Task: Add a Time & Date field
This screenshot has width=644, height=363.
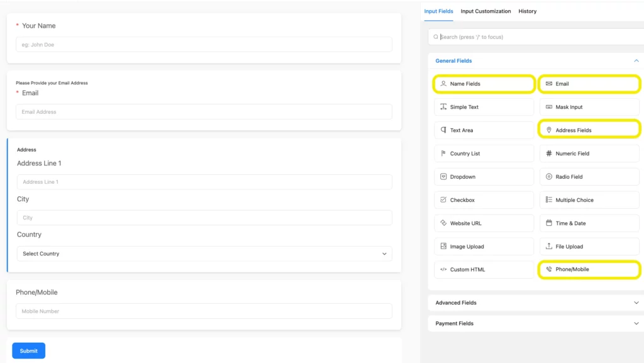Action: point(589,223)
